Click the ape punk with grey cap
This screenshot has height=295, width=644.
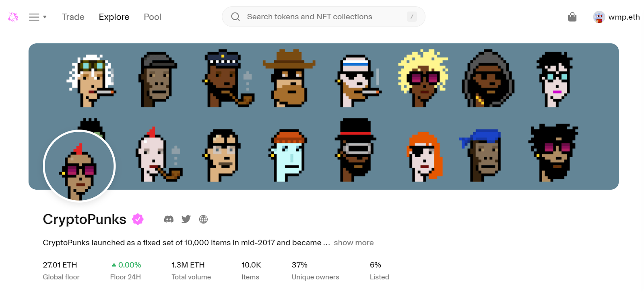tap(158, 80)
